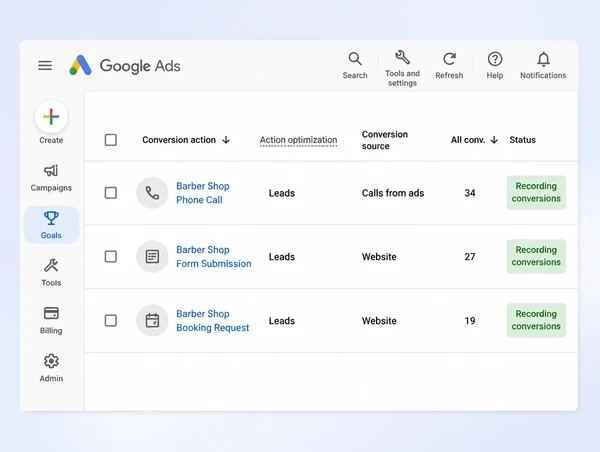
Task: Click the 'Calls from ads' source cell
Action: click(393, 193)
